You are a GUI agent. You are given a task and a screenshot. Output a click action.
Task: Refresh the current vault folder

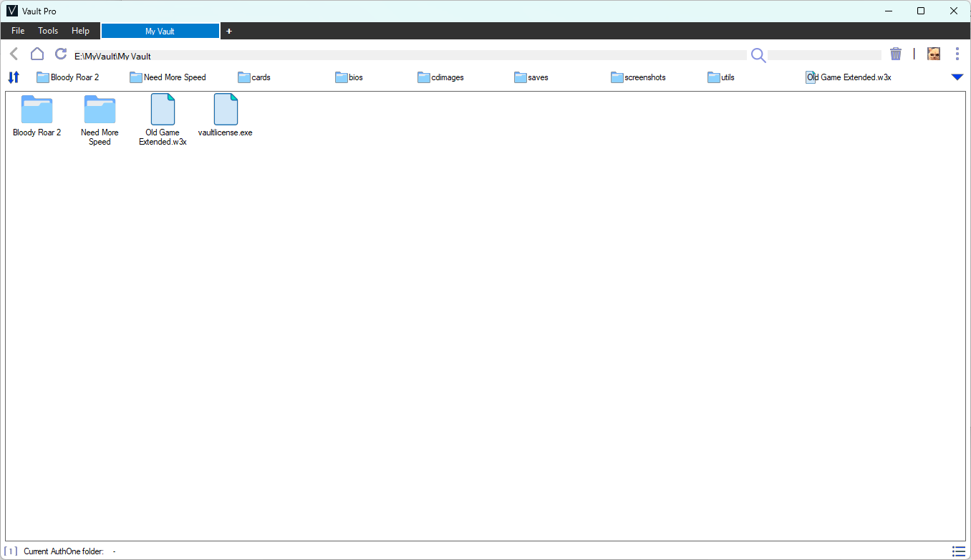click(x=61, y=54)
